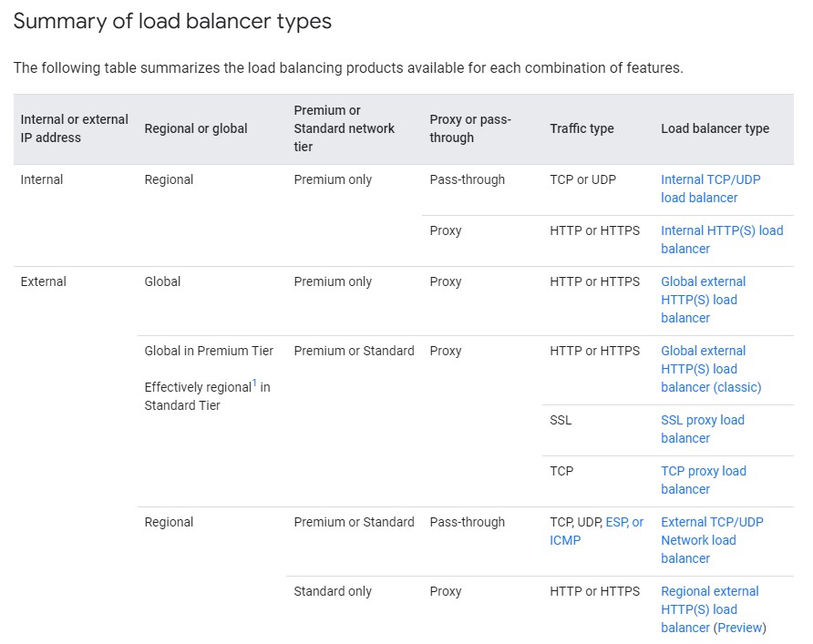Click the ICMP traffic type link
This screenshot has width=813, height=644.
point(565,540)
